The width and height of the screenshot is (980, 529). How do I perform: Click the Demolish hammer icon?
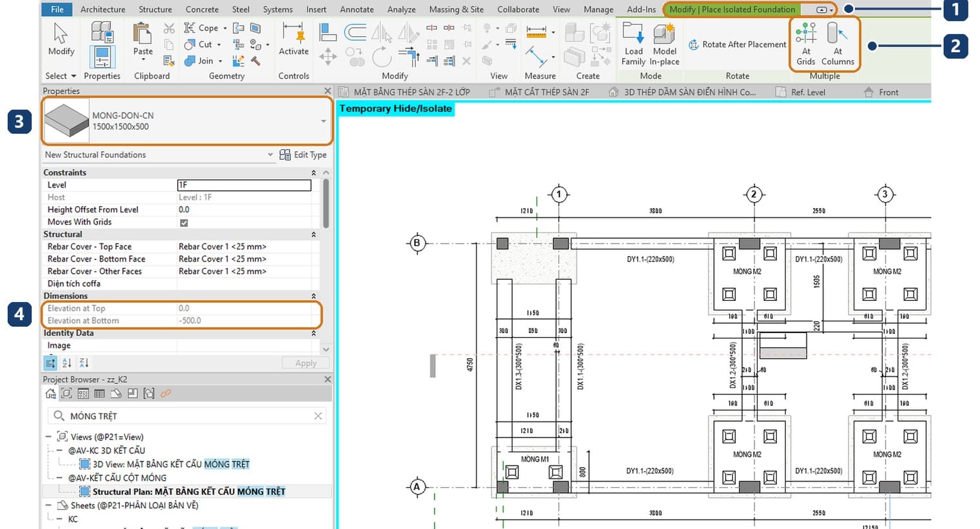256,61
